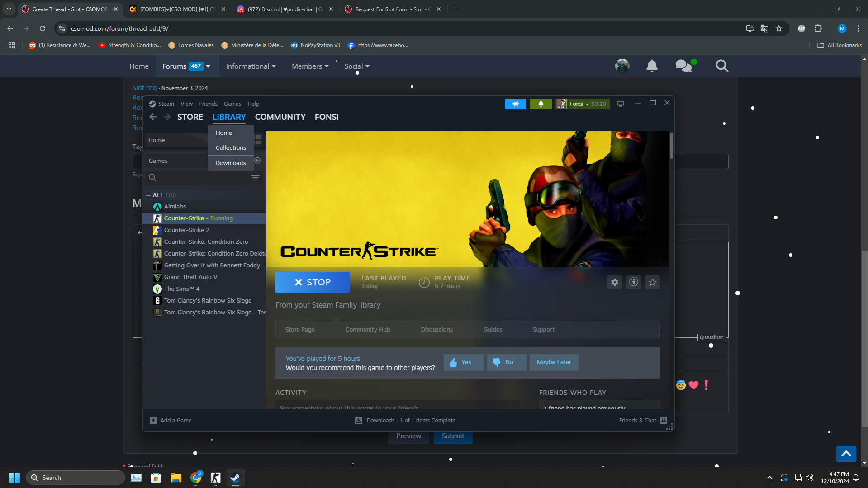
Task: Click Steam Big Picture mode icon
Action: coord(621,104)
